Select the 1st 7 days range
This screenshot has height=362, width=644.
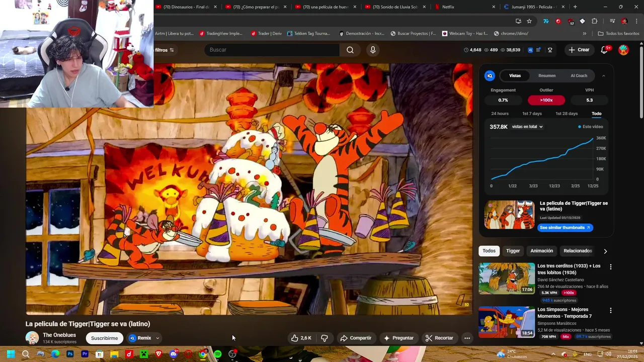coord(532,114)
